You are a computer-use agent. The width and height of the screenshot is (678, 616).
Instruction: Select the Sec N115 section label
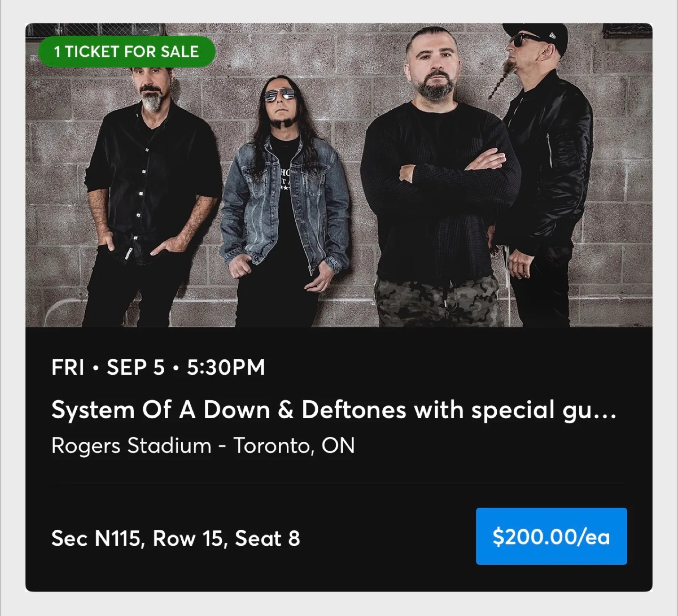[x=96, y=538]
